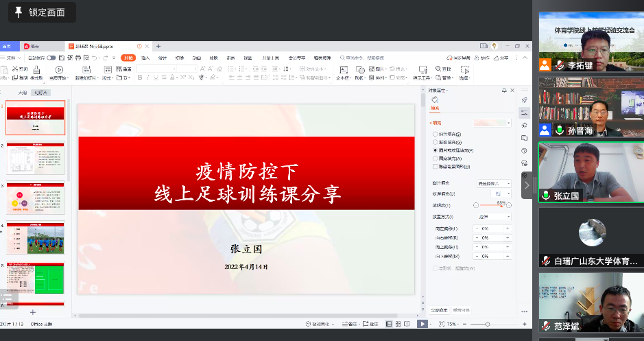The height and width of the screenshot is (341, 644).
Task: Toggle the auto-save (自动保存) switch
Action: click(x=50, y=58)
